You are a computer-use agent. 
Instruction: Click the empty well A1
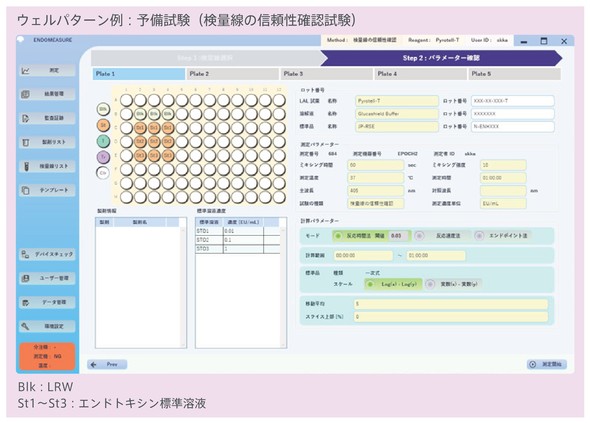pyautogui.click(x=126, y=100)
